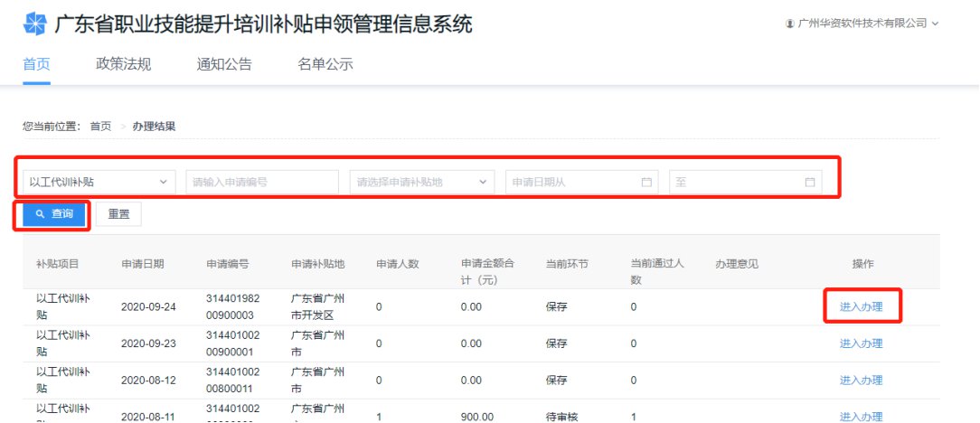
Task: Go to the 通知公告 tab
Action: [224, 64]
